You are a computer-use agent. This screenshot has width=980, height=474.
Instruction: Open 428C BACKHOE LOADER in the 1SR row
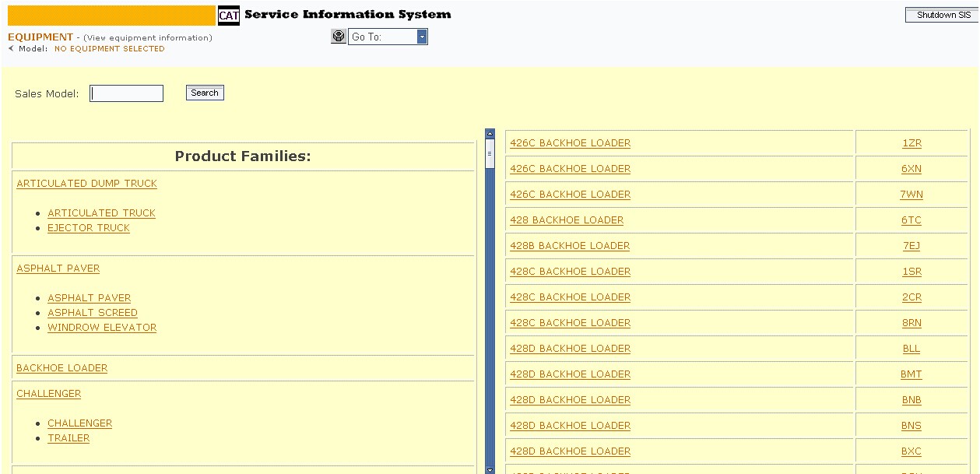[571, 272]
